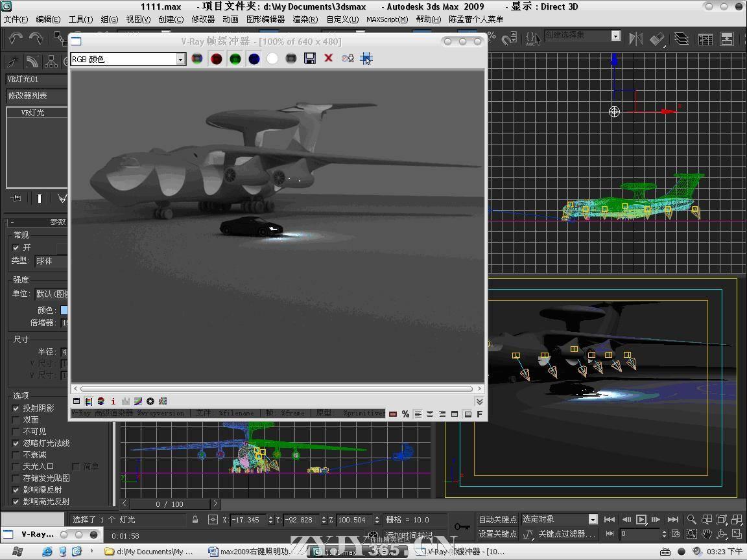This screenshot has width=747, height=560.
Task: Enable 存储发光贴图 checkbox
Action: coord(16,478)
